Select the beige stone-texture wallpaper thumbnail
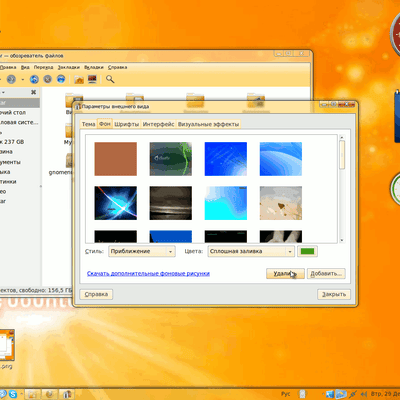 [x=281, y=203]
